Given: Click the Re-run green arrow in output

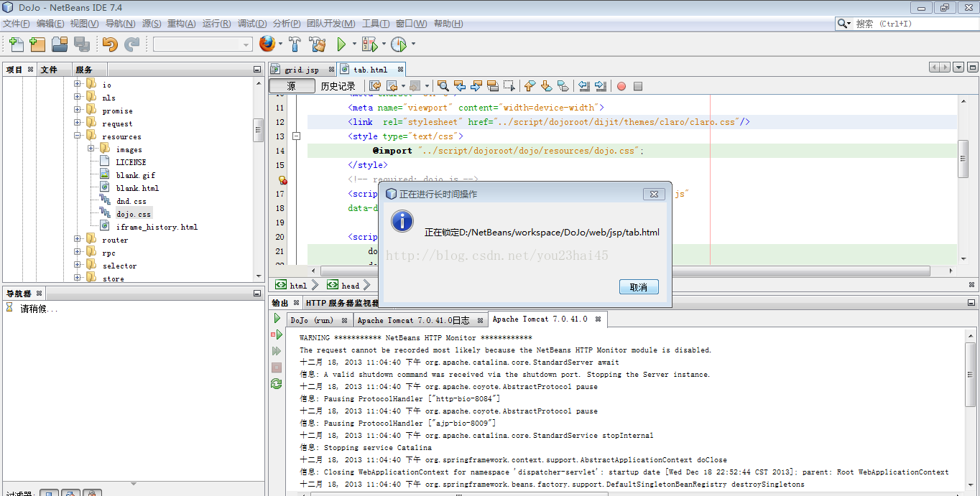Looking at the screenshot, I should 277,318.
